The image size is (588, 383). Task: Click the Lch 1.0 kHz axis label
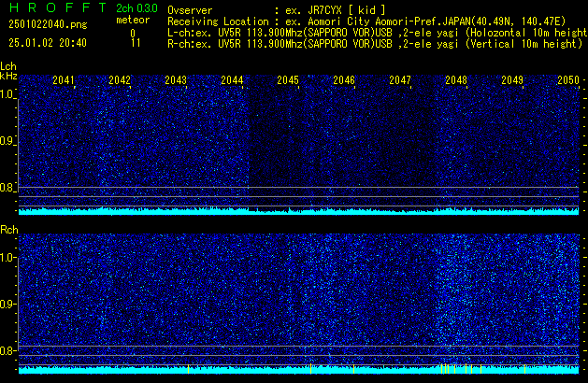(x=7, y=93)
